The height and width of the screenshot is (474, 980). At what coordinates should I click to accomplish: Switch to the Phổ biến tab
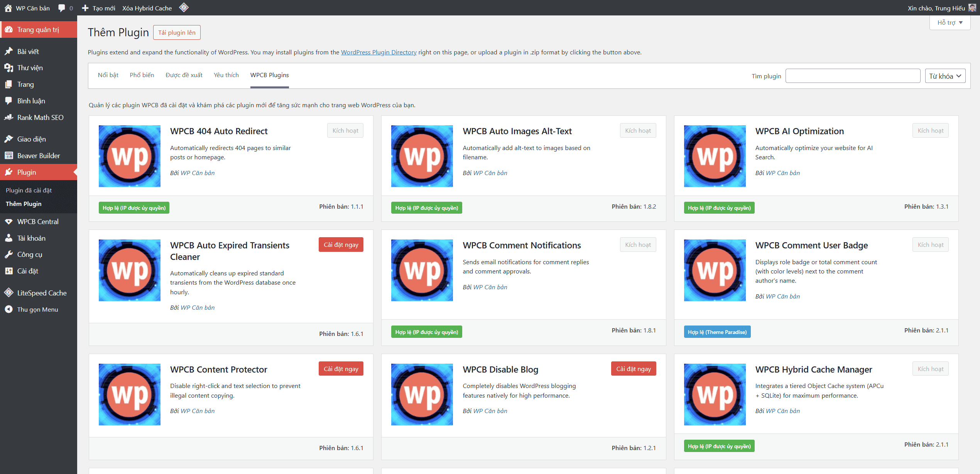142,75
